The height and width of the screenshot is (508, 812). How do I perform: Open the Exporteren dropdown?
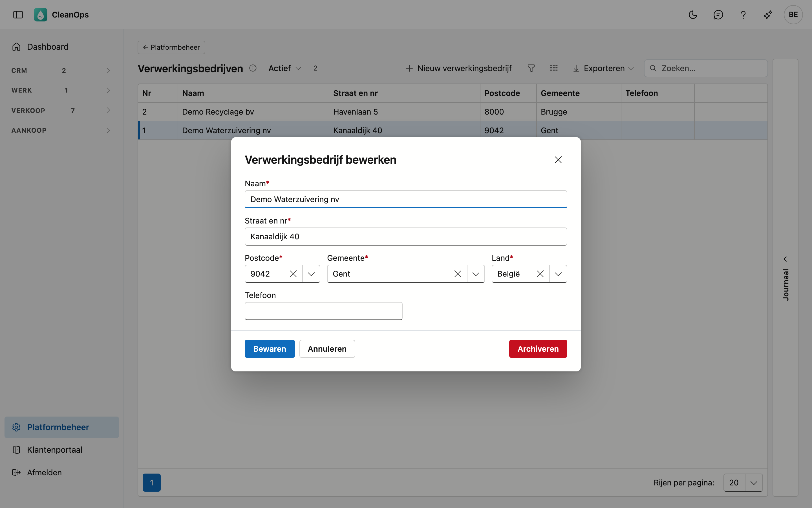[603, 68]
